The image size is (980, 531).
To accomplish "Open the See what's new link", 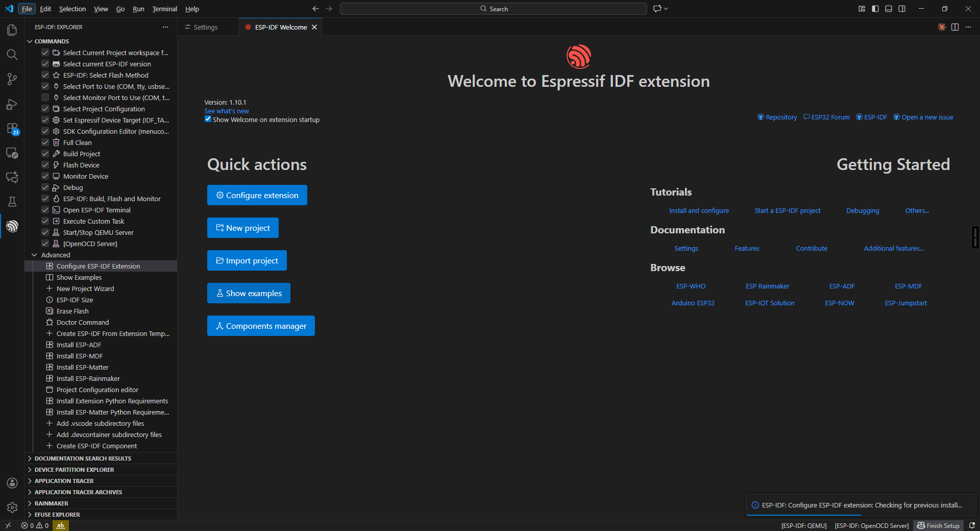I will click(x=227, y=111).
